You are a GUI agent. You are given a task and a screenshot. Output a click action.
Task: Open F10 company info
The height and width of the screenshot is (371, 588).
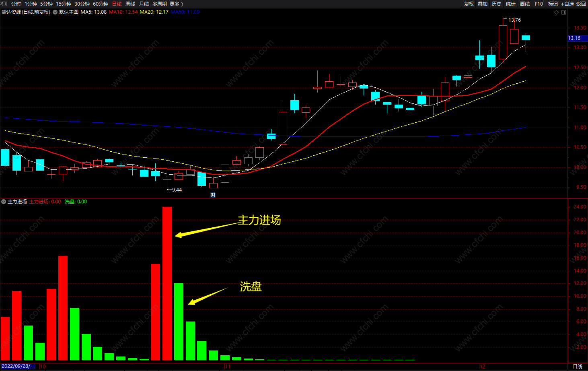pyautogui.click(x=539, y=4)
